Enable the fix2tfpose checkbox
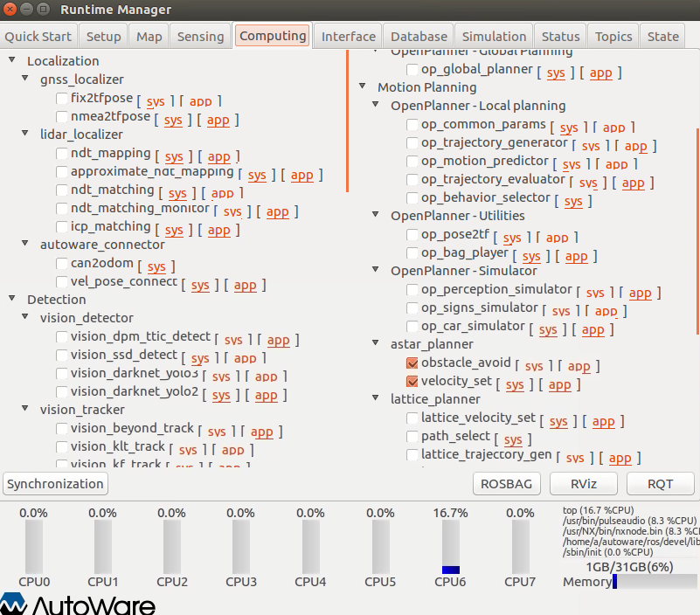This screenshot has height=615, width=700. [x=62, y=98]
